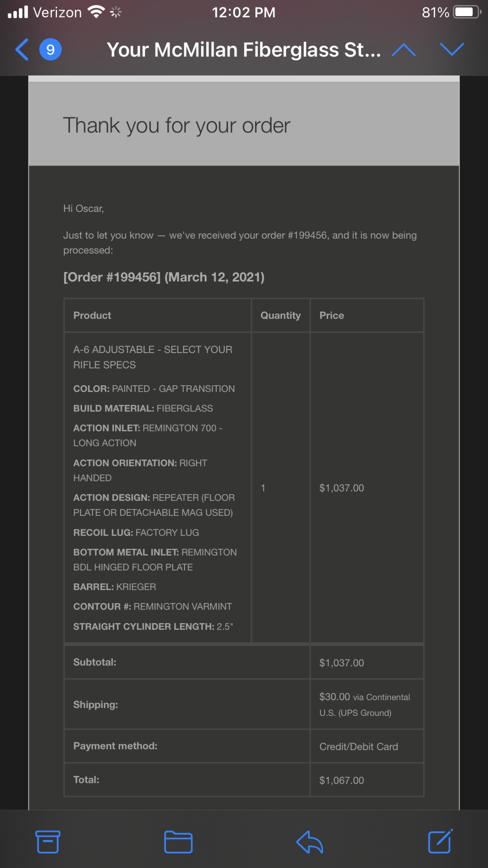Tap the UPS Ground shipping cost cell
488x868 pixels.
364,704
